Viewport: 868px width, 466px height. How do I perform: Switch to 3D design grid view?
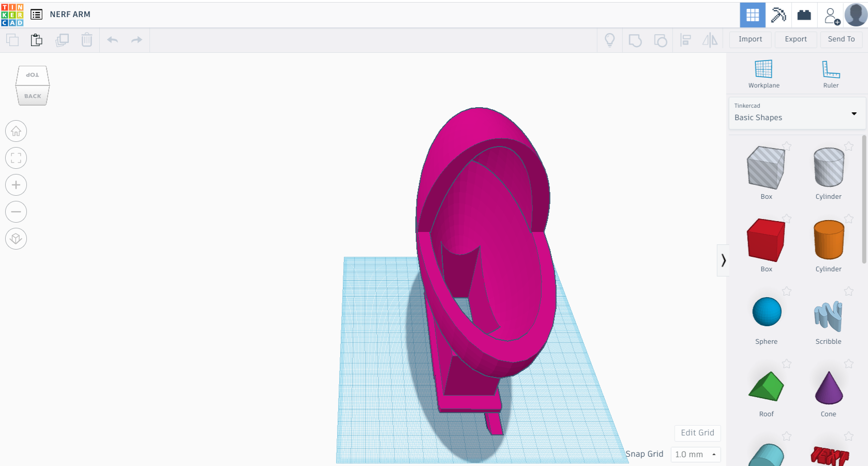coord(753,14)
